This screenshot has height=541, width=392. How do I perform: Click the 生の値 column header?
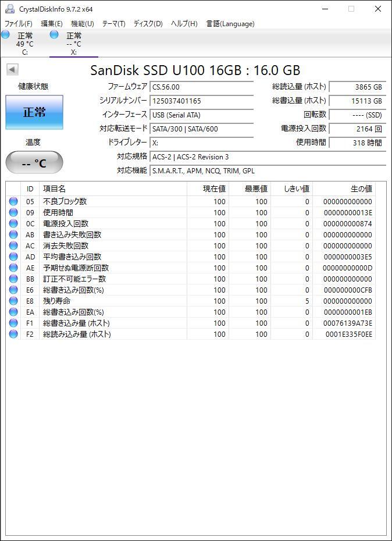pyautogui.click(x=344, y=188)
